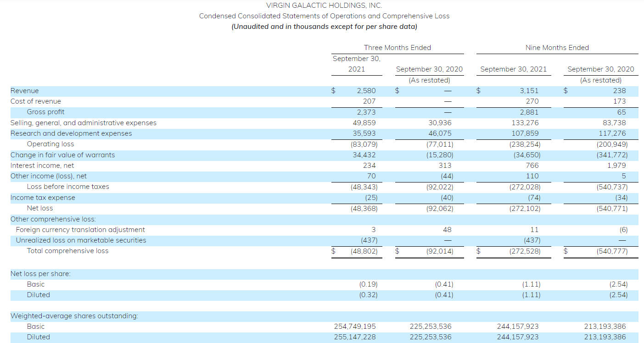Select the 'Gross profit' row label

point(45,112)
